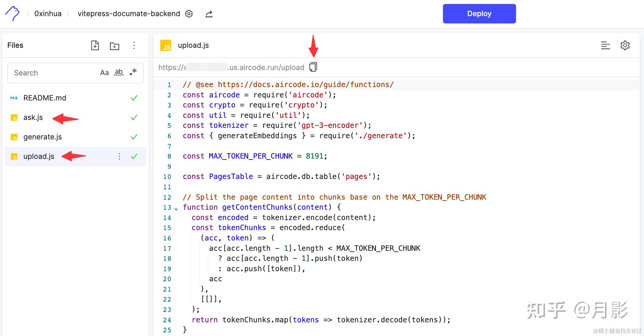Create a new folder via icon
This screenshot has width=644, height=336.
point(115,46)
